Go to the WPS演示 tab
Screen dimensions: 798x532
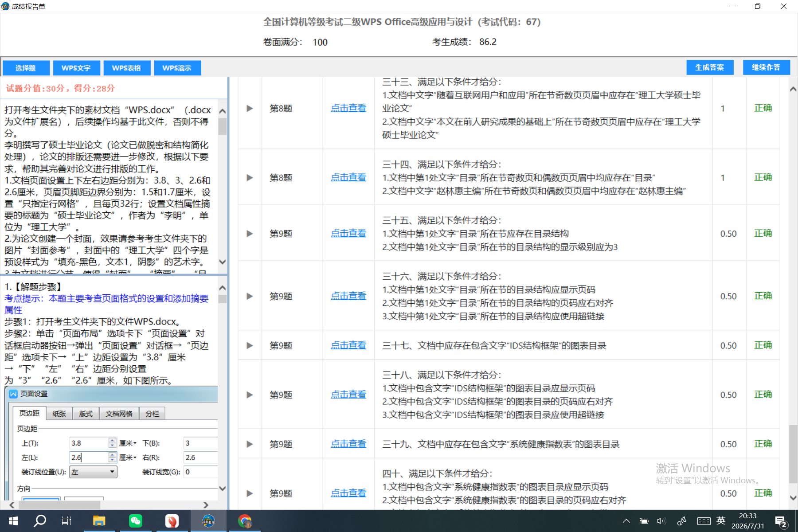point(177,68)
